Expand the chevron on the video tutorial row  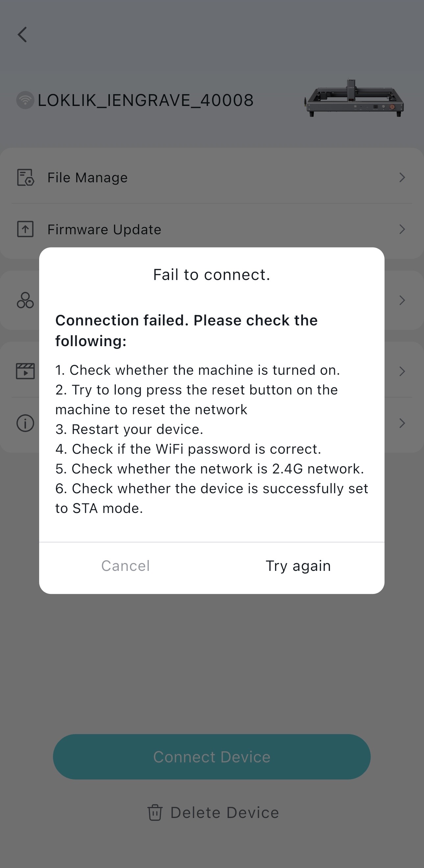click(402, 371)
